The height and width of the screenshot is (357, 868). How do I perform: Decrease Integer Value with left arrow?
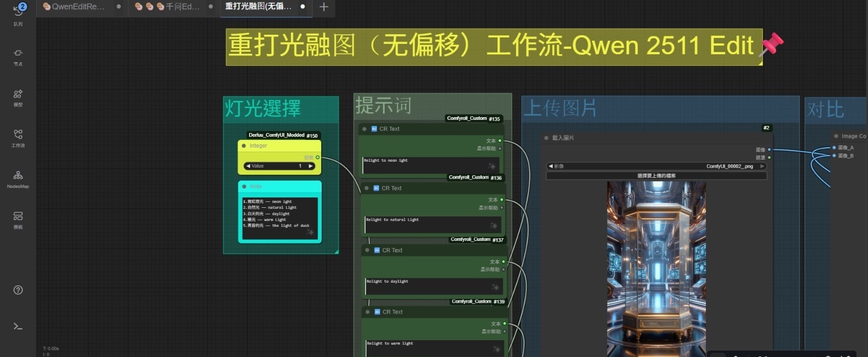248,166
